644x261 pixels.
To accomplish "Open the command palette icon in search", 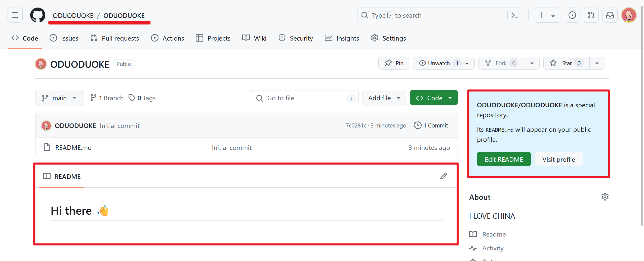I will tap(515, 15).
